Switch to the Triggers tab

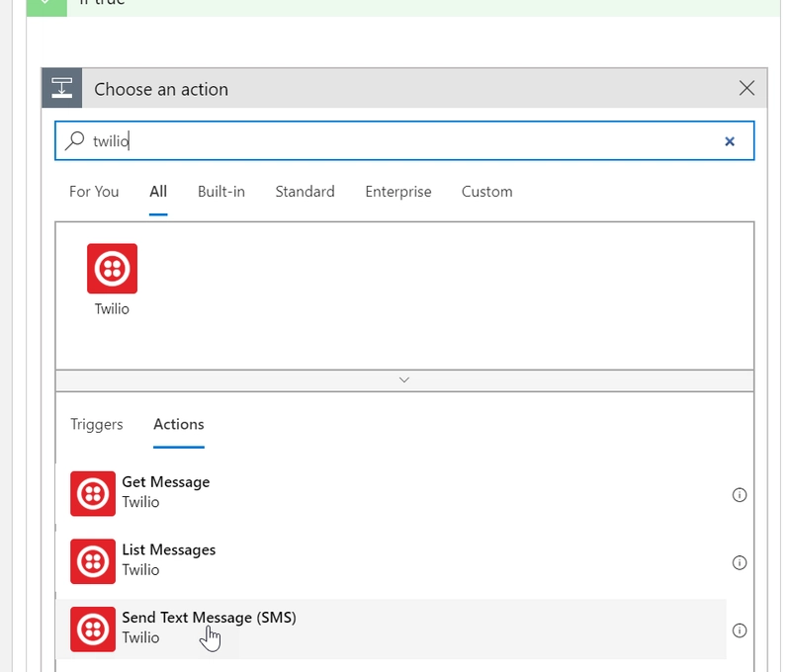pos(96,424)
